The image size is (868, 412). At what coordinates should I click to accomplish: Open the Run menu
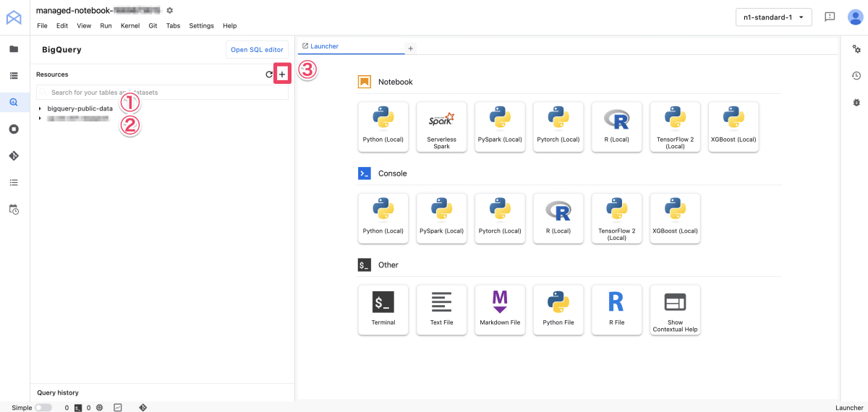tap(106, 25)
